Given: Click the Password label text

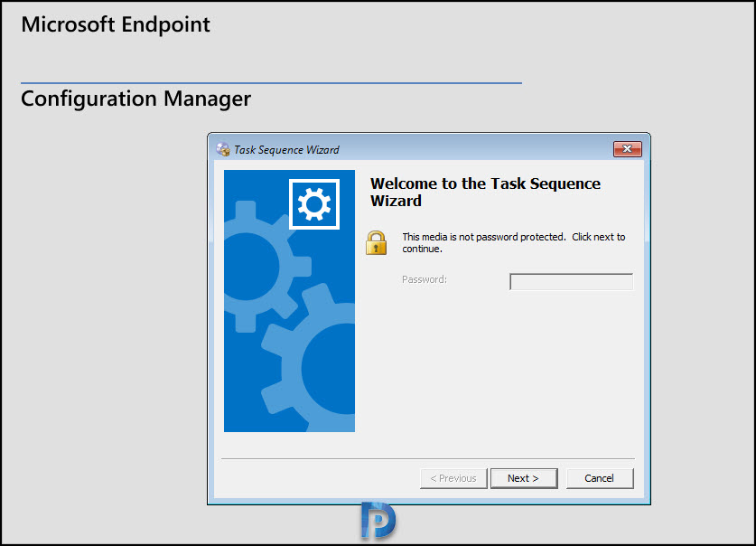Looking at the screenshot, I should [x=425, y=280].
